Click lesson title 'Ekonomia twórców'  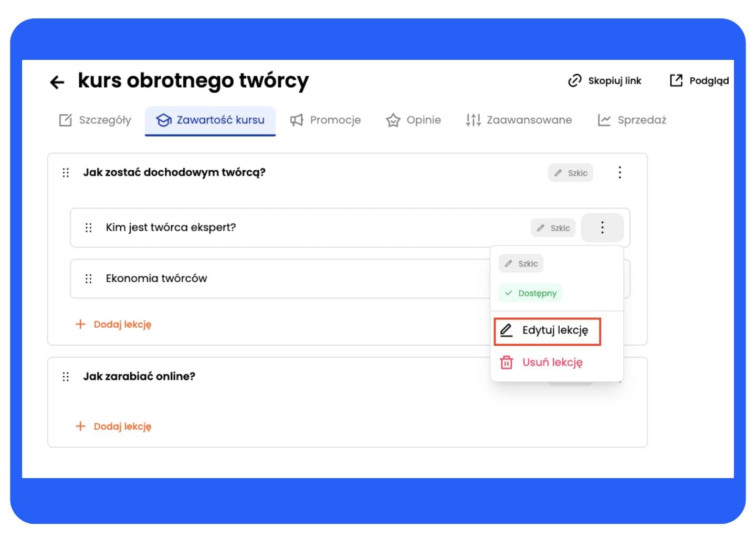pyautogui.click(x=156, y=278)
